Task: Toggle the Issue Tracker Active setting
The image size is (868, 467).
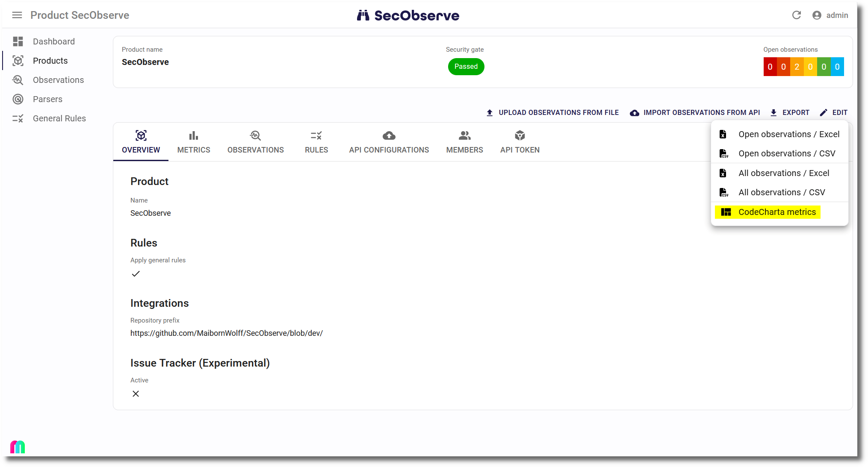Action: click(x=136, y=394)
